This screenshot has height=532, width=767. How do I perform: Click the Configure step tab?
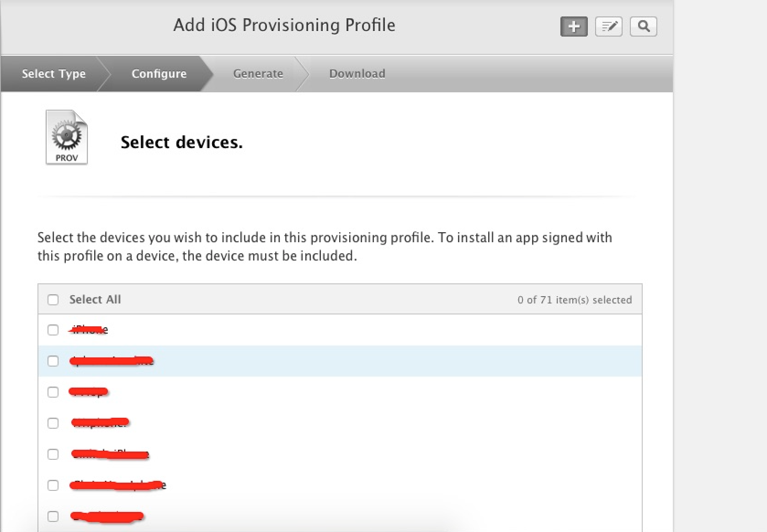(x=159, y=74)
